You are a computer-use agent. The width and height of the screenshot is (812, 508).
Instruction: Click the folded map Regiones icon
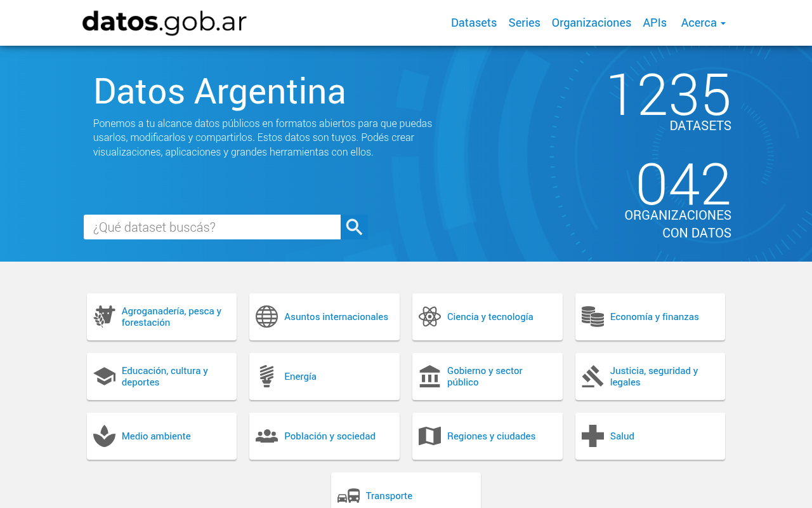pyautogui.click(x=429, y=436)
